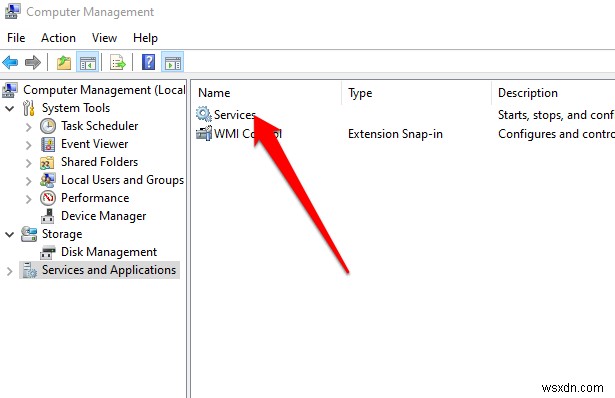This screenshot has height=398, width=615.
Task: Select the Storage label in the tree
Action: click(62, 234)
